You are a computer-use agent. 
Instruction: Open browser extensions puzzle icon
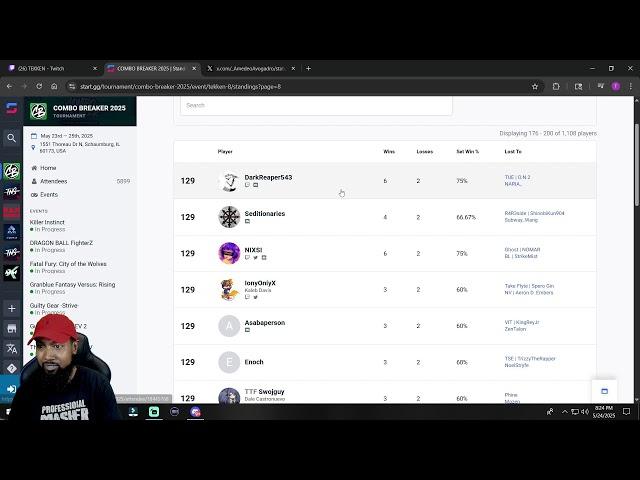coord(556,87)
